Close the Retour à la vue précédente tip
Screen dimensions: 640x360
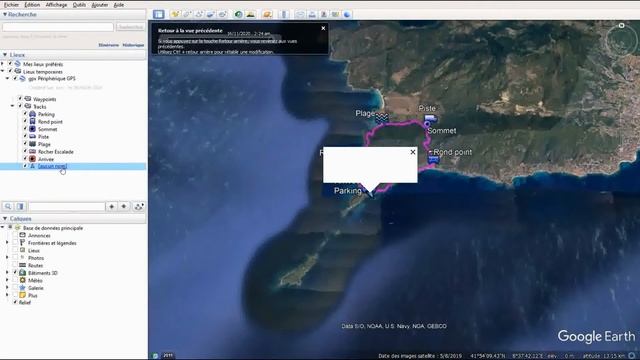[x=323, y=28]
